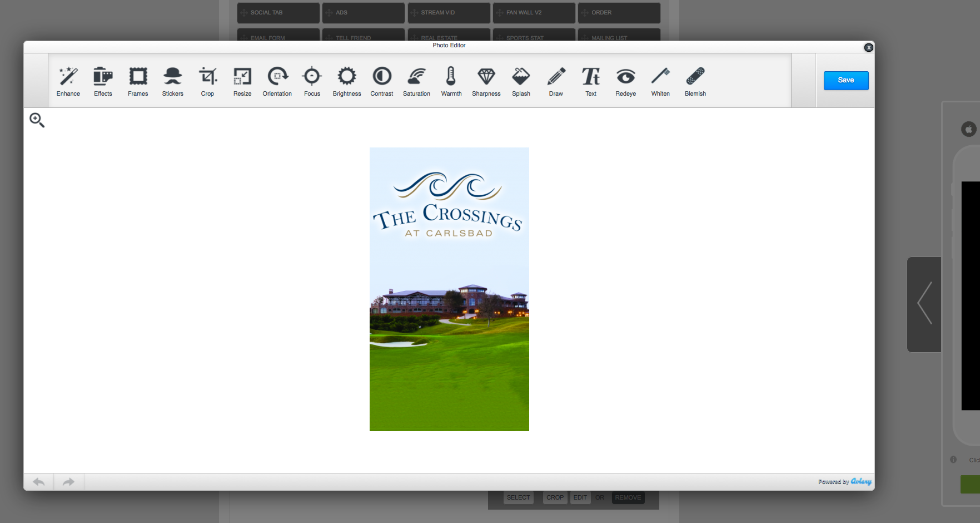Open the Stickers tool

tap(173, 81)
